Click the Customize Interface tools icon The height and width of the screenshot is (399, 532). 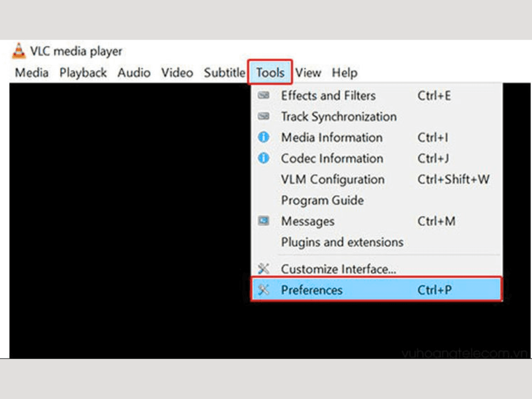coord(263,269)
